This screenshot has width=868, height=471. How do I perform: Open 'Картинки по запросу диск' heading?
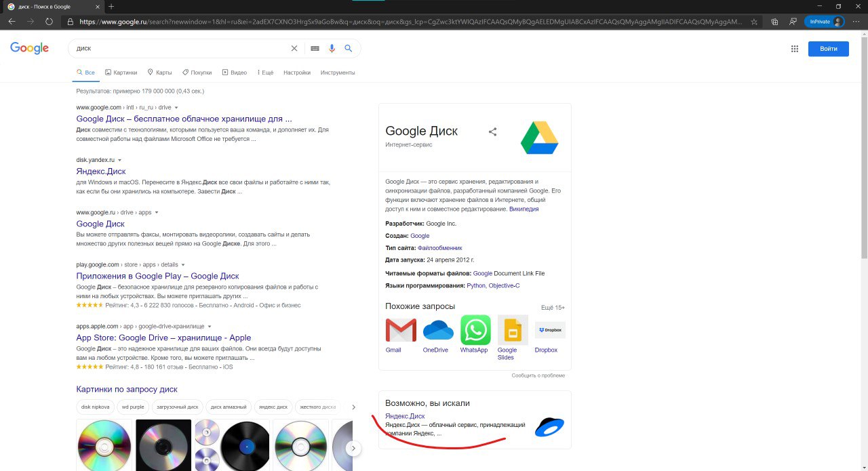coord(127,389)
